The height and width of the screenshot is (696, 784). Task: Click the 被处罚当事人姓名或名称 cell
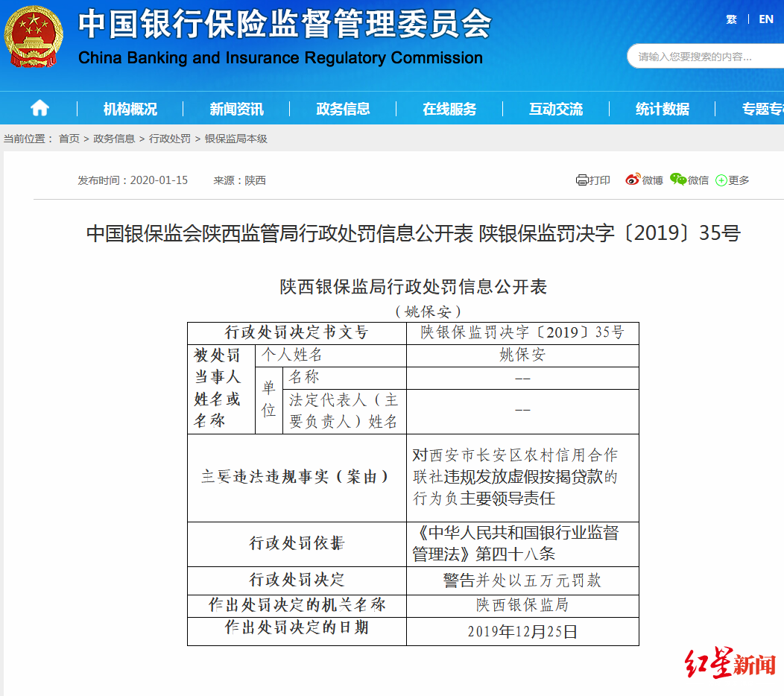[221, 389]
